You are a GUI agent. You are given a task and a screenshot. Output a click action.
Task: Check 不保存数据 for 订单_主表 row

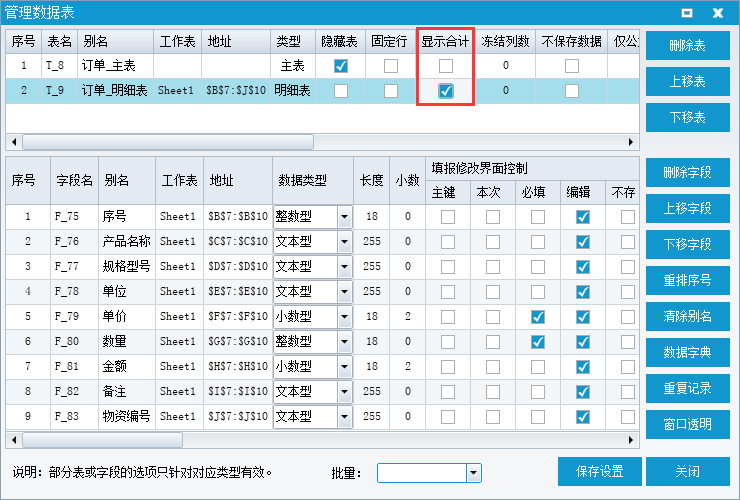pyautogui.click(x=572, y=66)
